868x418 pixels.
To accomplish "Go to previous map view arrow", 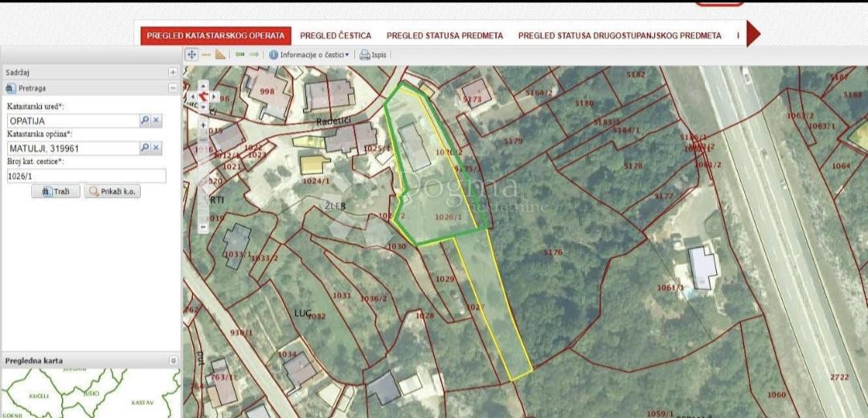I will coord(240,54).
